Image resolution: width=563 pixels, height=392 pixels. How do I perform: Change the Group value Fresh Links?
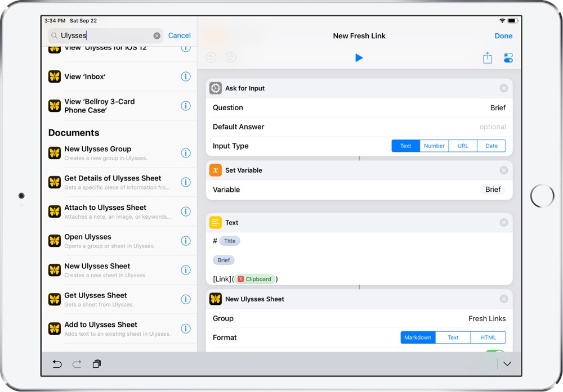487,318
